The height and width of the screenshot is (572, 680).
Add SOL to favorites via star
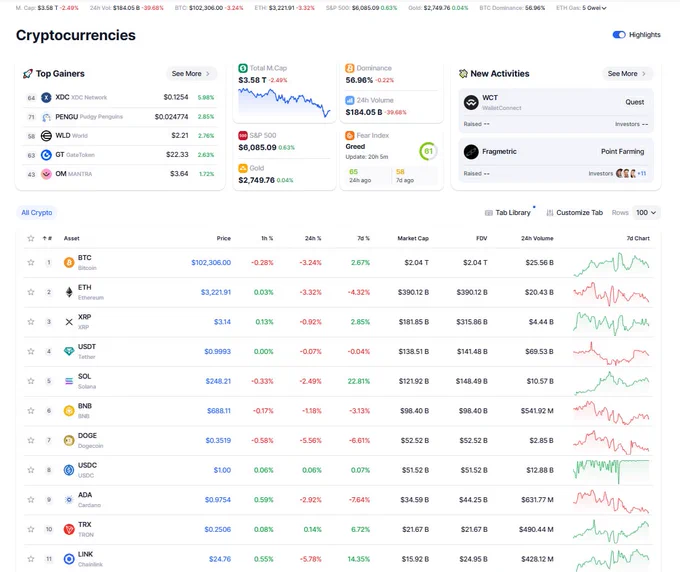pos(31,381)
